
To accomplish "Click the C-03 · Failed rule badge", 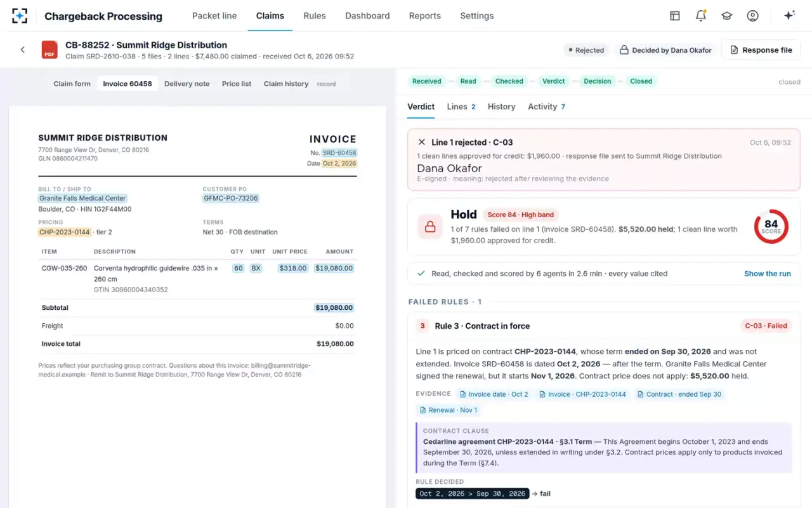I will tap(766, 326).
